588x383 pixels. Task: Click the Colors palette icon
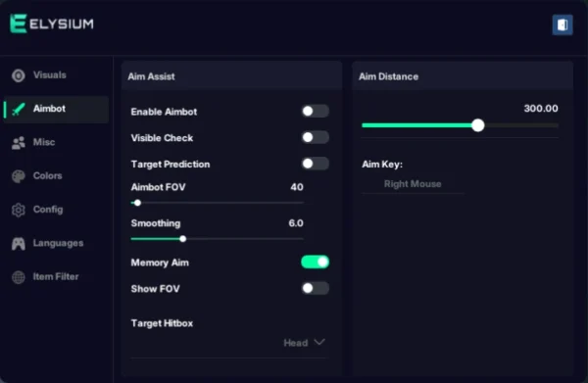[x=18, y=176]
